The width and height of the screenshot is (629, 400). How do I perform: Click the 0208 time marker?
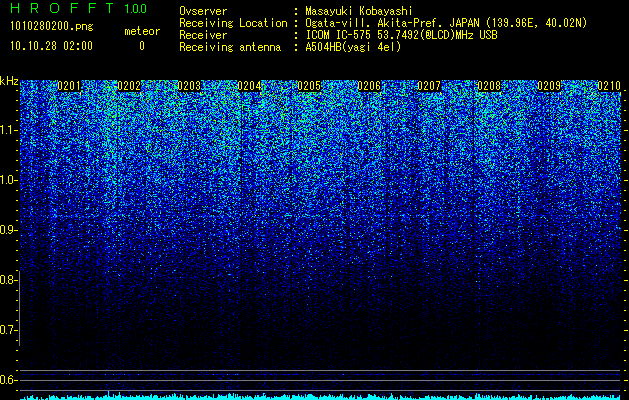tap(489, 86)
